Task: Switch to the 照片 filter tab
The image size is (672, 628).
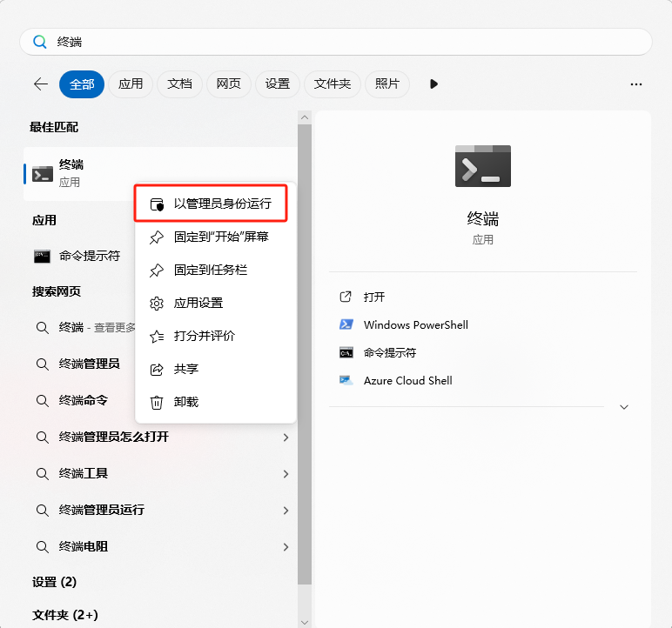Action: pos(387,84)
